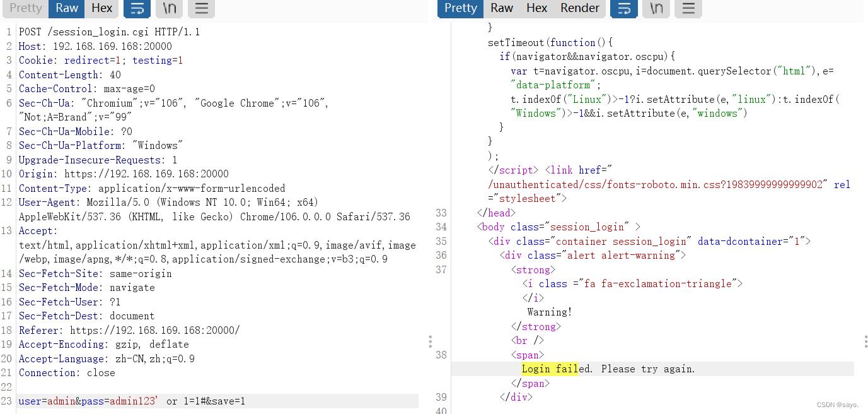Viewport: 868px width, 414px height.
Task: Click the 'Host: 192.168.169.168:20000' header
Action: [x=95, y=46]
